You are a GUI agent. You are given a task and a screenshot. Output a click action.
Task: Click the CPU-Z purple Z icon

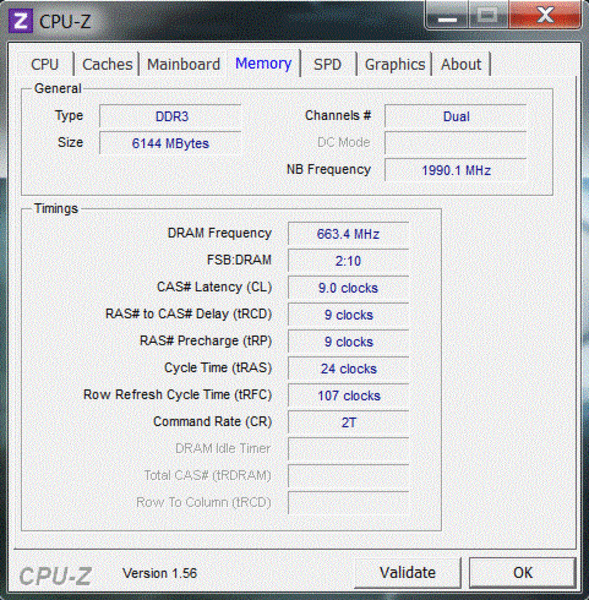pos(21,20)
